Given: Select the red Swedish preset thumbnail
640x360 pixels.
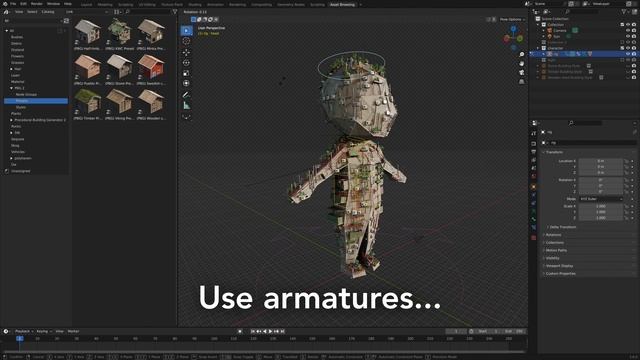Looking at the screenshot, I should [151, 67].
